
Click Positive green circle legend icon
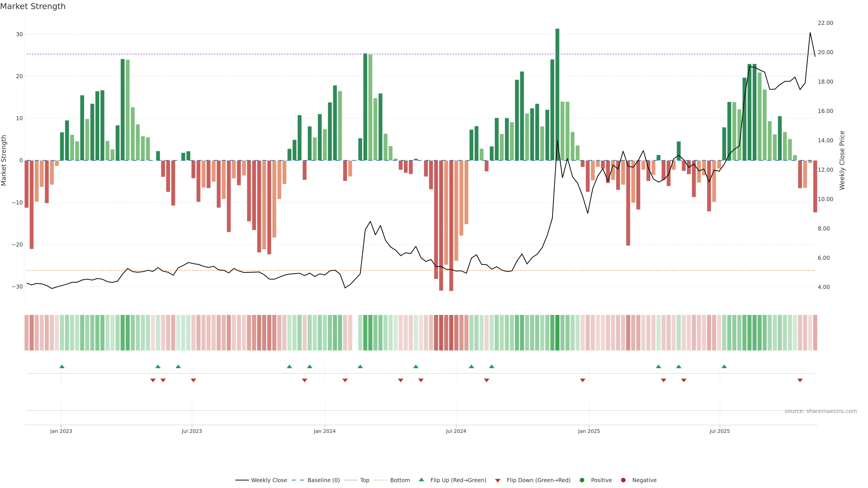coord(582,480)
